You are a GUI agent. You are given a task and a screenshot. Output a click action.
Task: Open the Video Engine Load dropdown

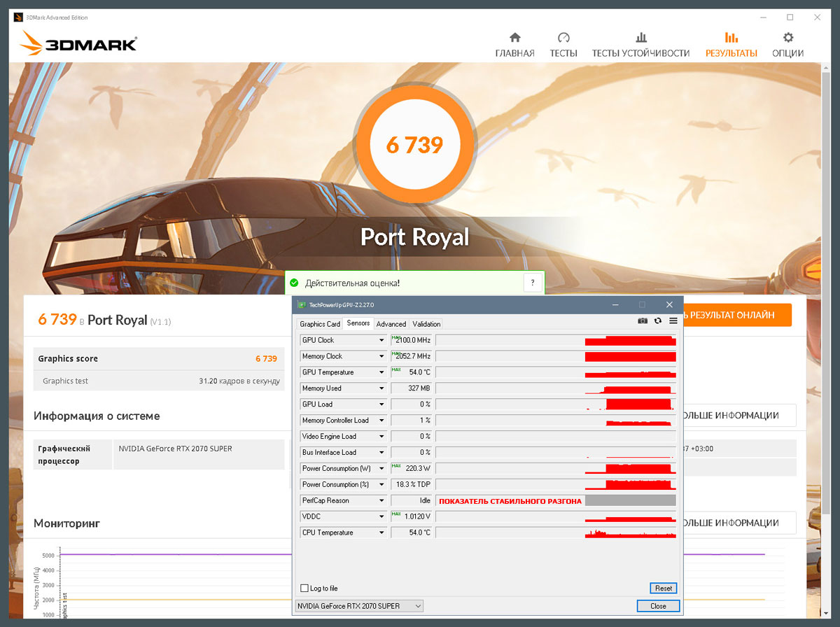[381, 437]
